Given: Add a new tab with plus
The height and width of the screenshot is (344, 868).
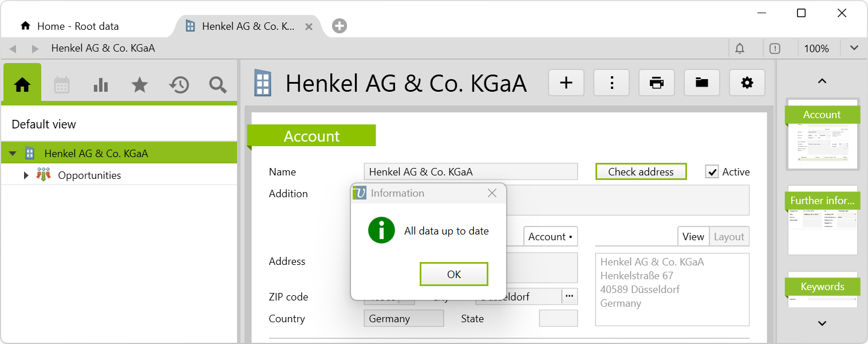Looking at the screenshot, I should pyautogui.click(x=340, y=26).
